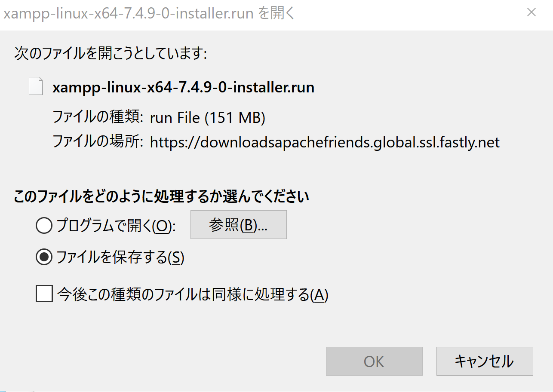
Task: Enable the 今後この種類のファイルは同様に処理する checkbox
Action: [44, 294]
